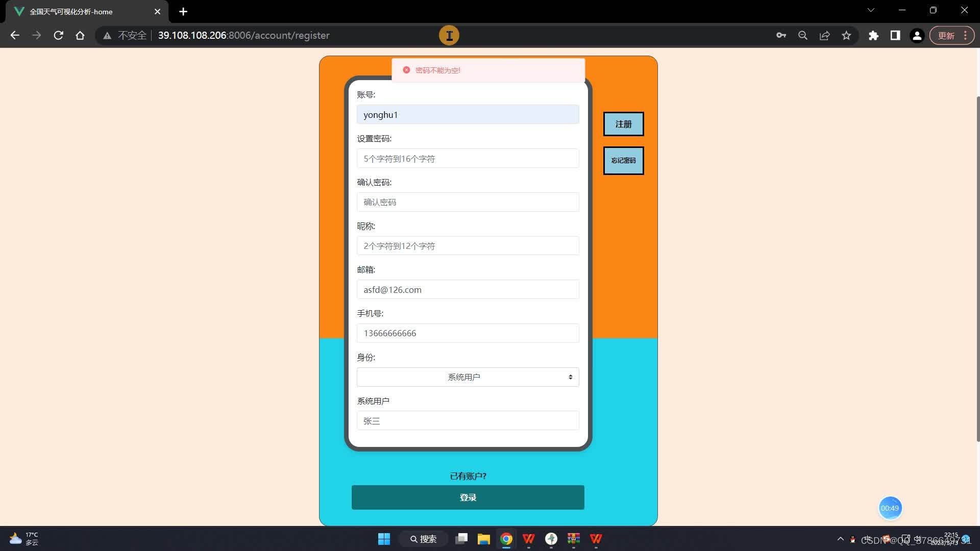Open the Chrome three-dot menu

click(x=965, y=35)
